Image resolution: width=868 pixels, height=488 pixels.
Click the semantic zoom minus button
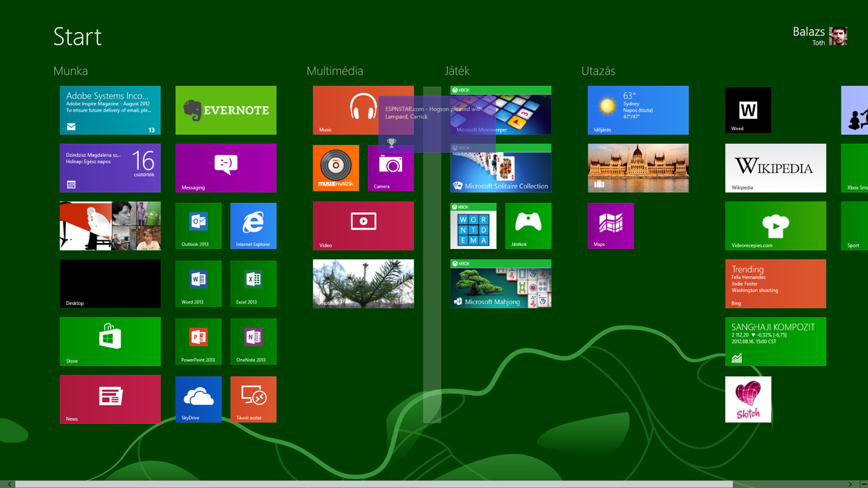click(x=863, y=484)
